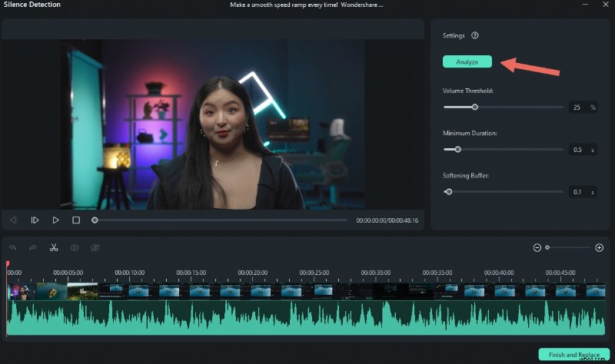Click the 00:00:10:00 mark on the ruler
Image resolution: width=615 pixels, height=364 pixels.
coord(129,273)
